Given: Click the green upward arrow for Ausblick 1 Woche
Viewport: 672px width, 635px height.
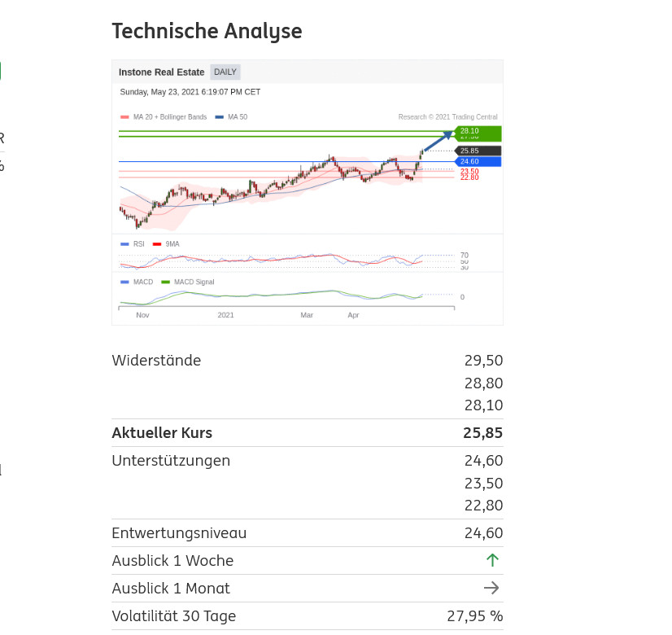Looking at the screenshot, I should click(x=491, y=560).
